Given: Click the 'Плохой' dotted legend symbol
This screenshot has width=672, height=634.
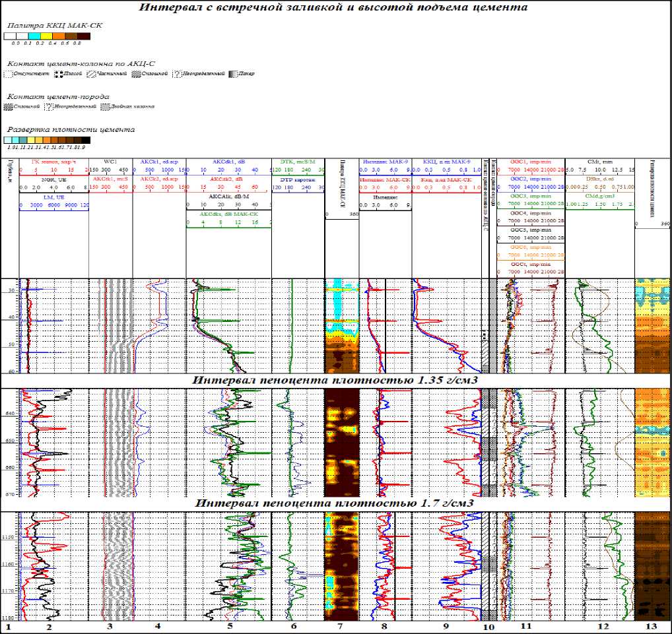Looking at the screenshot, I should tap(59, 74).
